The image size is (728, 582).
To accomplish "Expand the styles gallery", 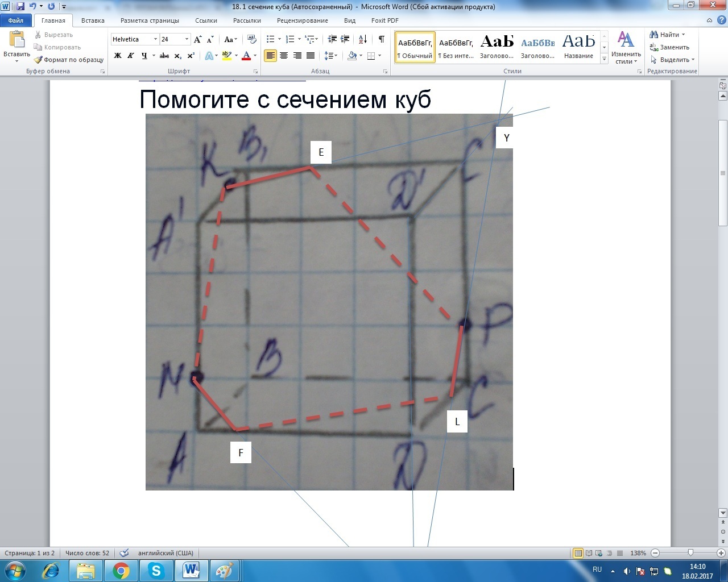I will (605, 59).
